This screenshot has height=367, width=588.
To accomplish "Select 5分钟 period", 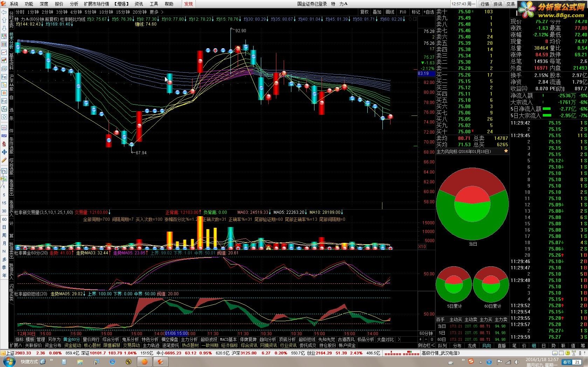I will pyautogui.click(x=90, y=12).
